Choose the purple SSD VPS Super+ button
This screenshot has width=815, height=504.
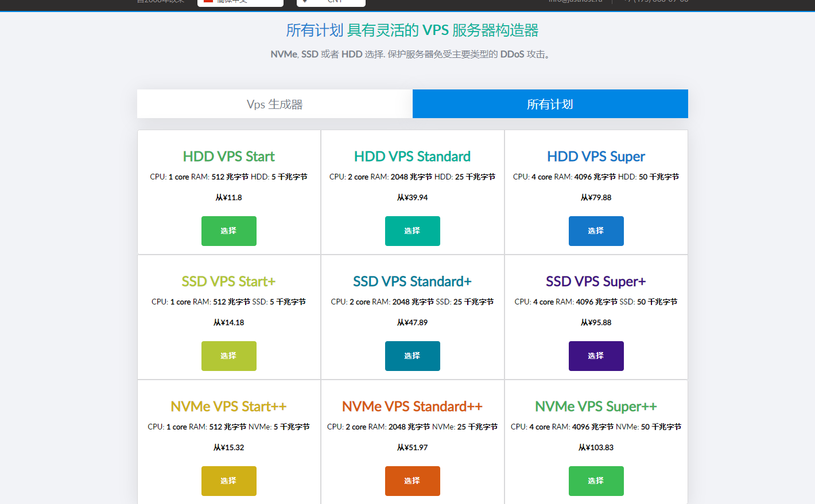point(596,356)
